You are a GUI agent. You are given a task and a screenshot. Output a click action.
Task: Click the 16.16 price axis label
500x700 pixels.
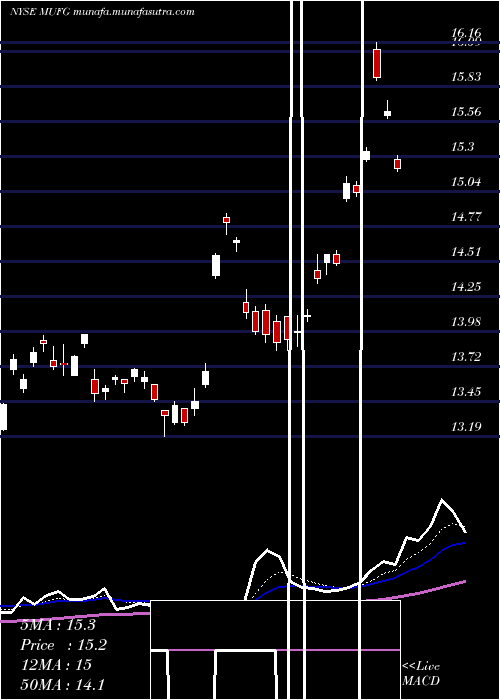pos(466,33)
